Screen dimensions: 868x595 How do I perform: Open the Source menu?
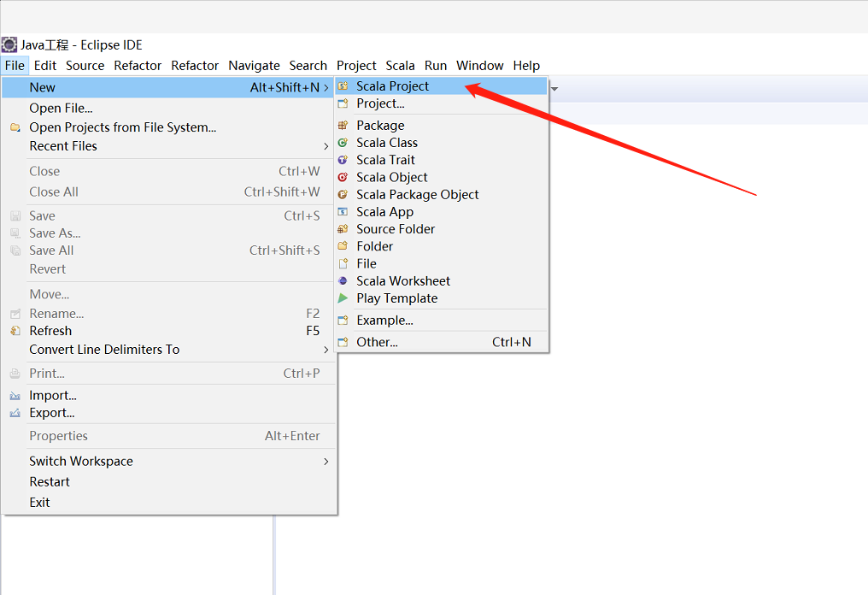pos(85,65)
